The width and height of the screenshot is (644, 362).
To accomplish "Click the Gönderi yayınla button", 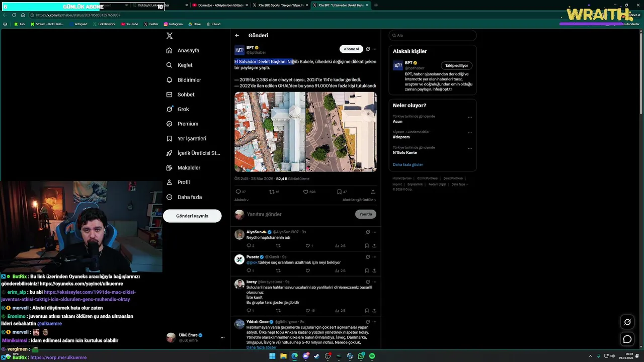I will click(x=192, y=216).
